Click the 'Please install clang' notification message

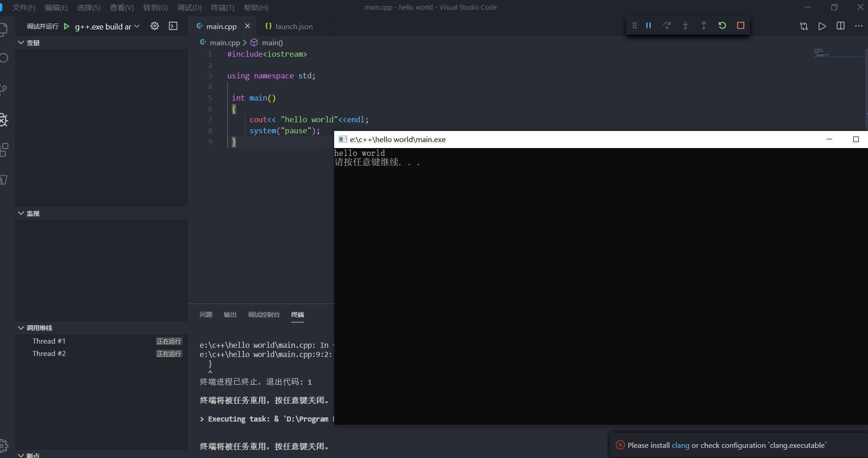[727, 445]
